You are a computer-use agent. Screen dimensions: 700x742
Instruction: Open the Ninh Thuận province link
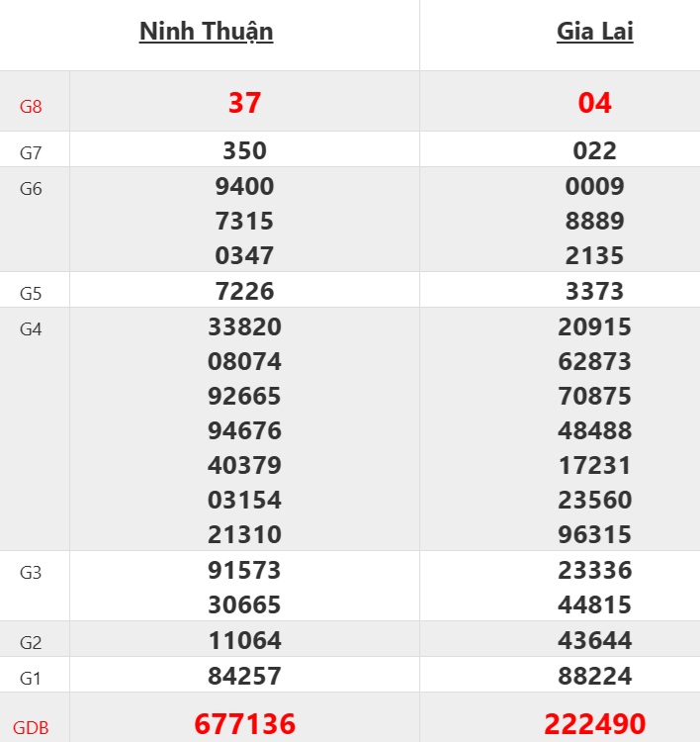click(x=206, y=32)
